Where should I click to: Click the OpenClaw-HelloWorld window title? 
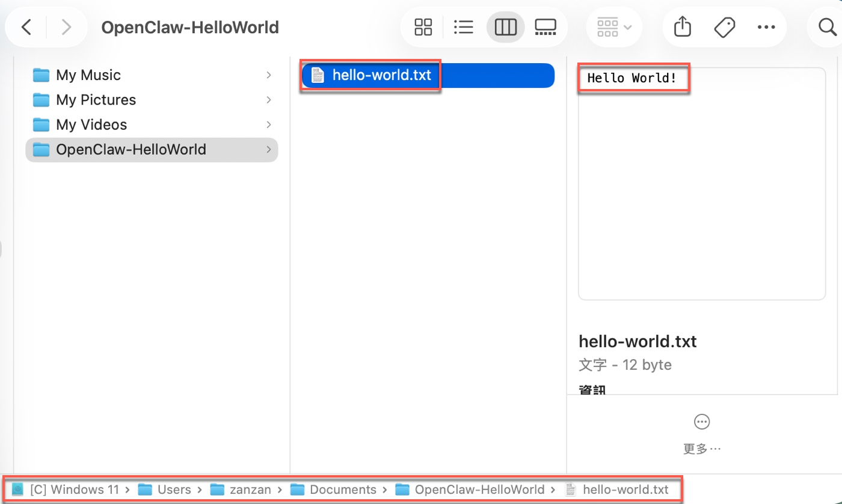tap(190, 27)
